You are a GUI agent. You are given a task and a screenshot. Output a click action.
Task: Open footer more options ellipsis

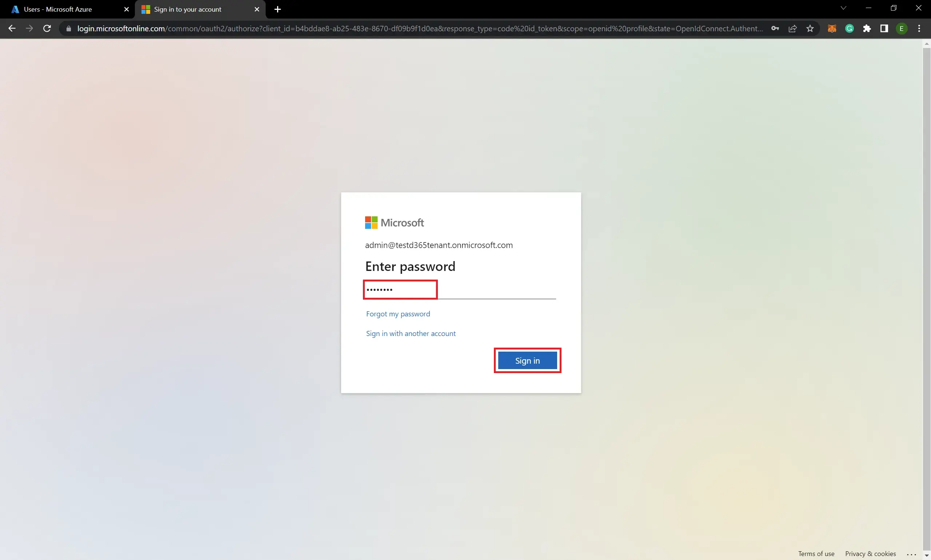(911, 554)
